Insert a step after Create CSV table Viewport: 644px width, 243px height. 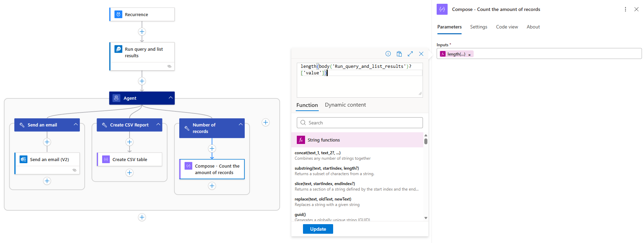(x=130, y=173)
